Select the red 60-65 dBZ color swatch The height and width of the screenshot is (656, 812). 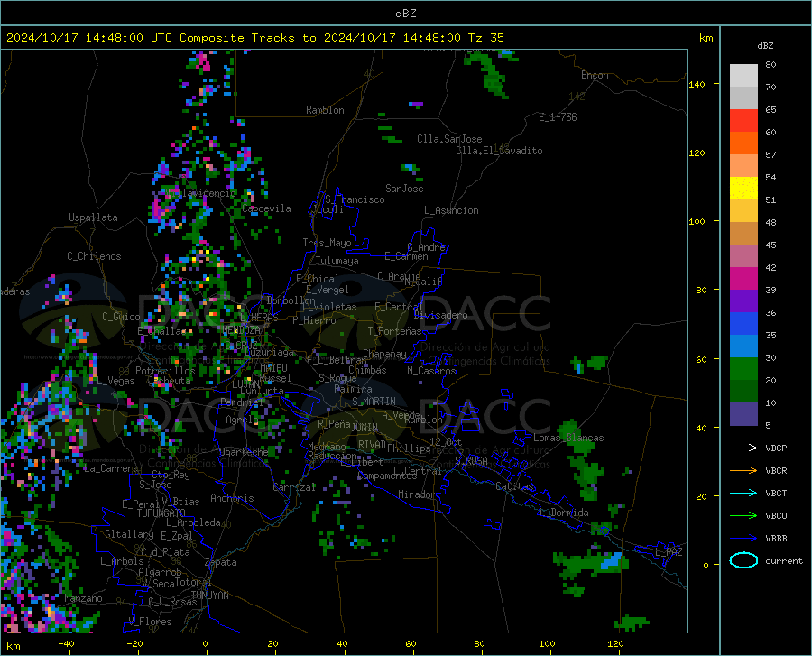(x=743, y=121)
